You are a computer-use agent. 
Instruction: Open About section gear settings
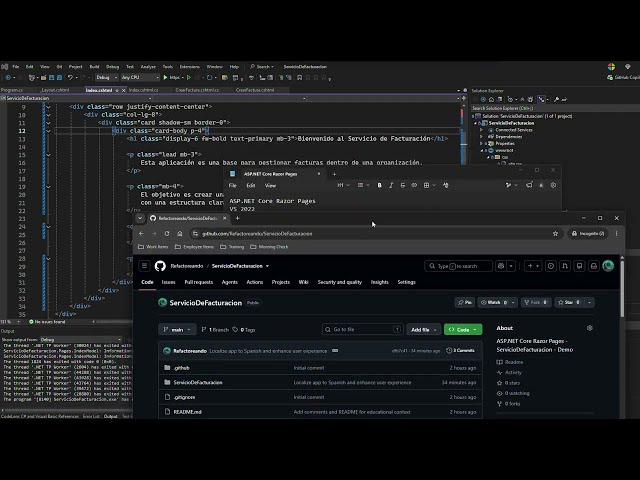tap(589, 328)
